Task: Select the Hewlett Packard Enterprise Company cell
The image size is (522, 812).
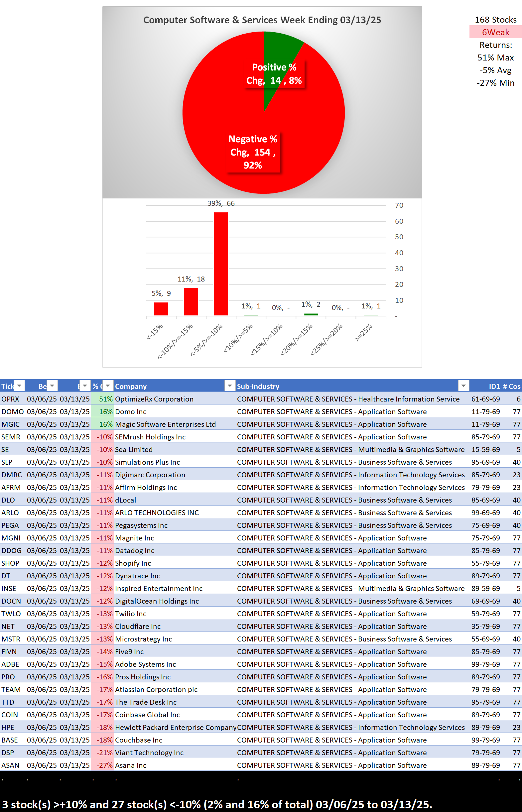Action: pyautogui.click(x=175, y=727)
